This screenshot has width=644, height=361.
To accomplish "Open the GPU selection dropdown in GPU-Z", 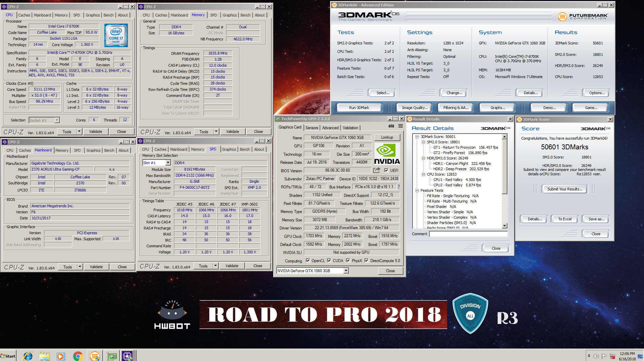I will 346,270.
